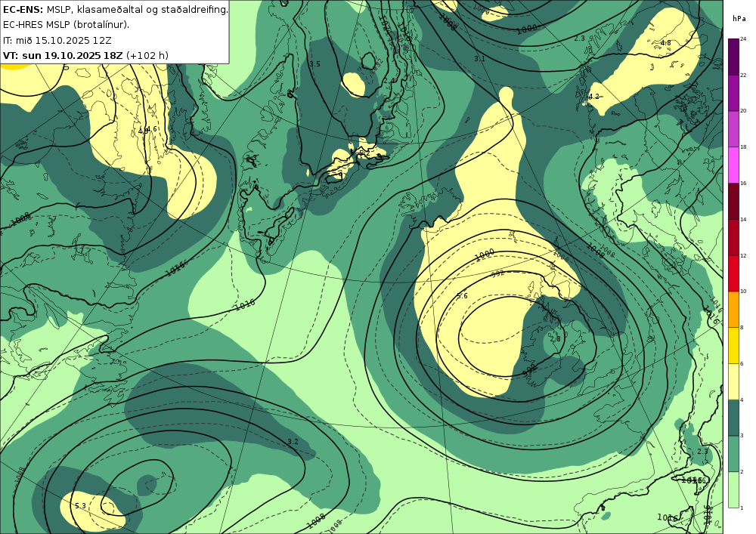This screenshot has width=756, height=534.
Task: Click the 'EC-ENS: MSLP' title line
Action: pyautogui.click(x=115, y=9)
